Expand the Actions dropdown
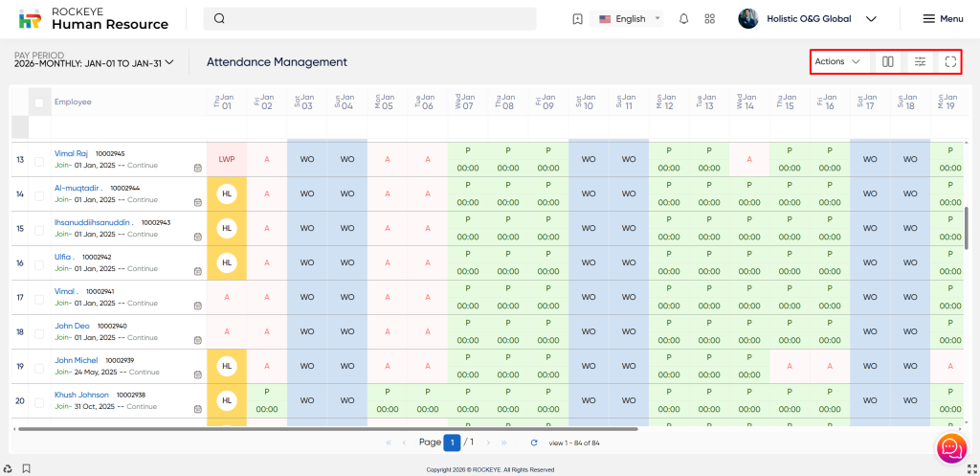 click(837, 62)
